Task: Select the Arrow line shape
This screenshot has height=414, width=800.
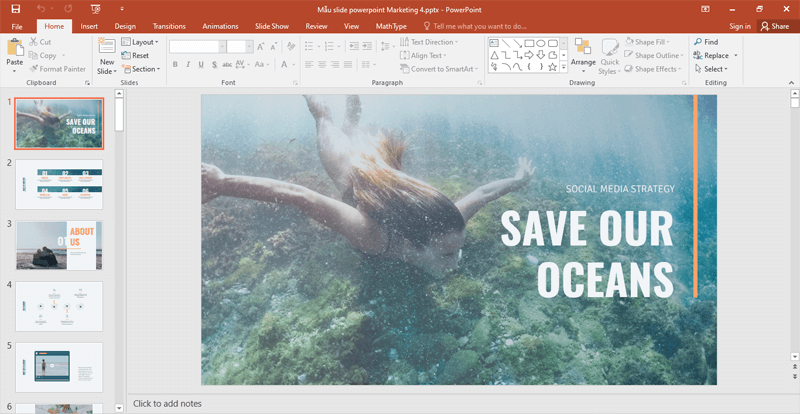Action: point(517,43)
